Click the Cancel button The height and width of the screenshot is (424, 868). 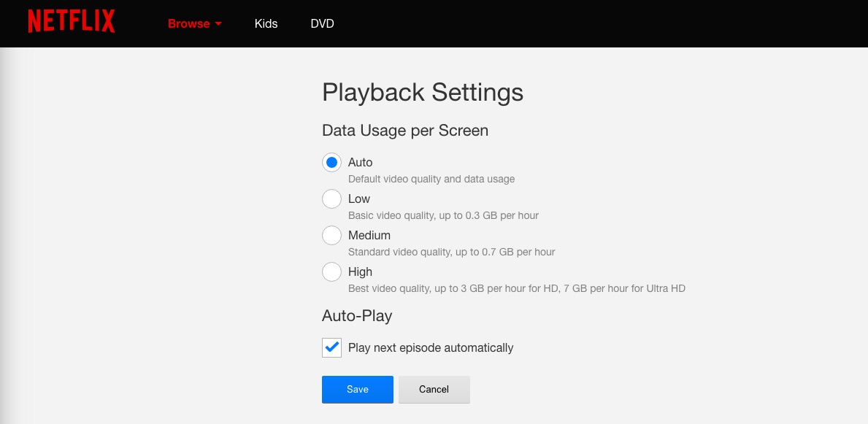(x=434, y=389)
